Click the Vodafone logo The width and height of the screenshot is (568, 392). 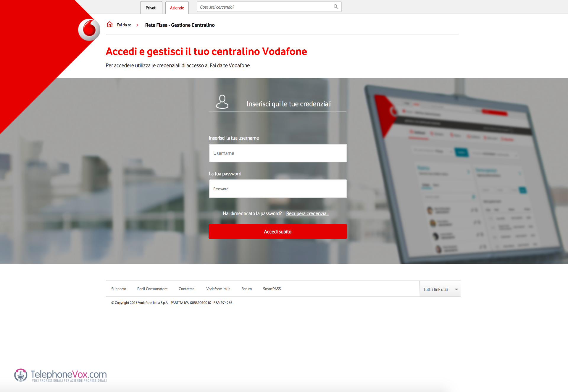[x=89, y=30]
